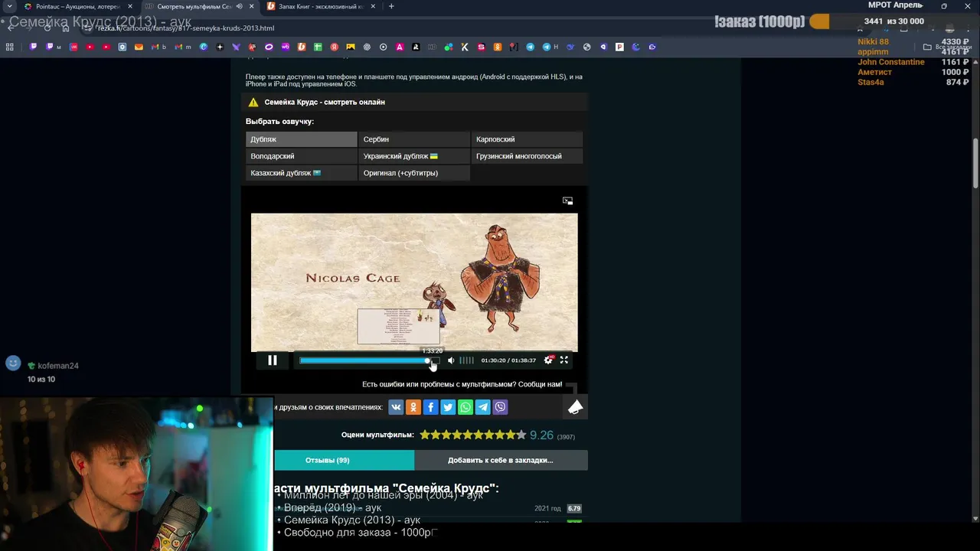Open the player quality settings gear
The height and width of the screenshot is (551, 980).
tap(548, 360)
